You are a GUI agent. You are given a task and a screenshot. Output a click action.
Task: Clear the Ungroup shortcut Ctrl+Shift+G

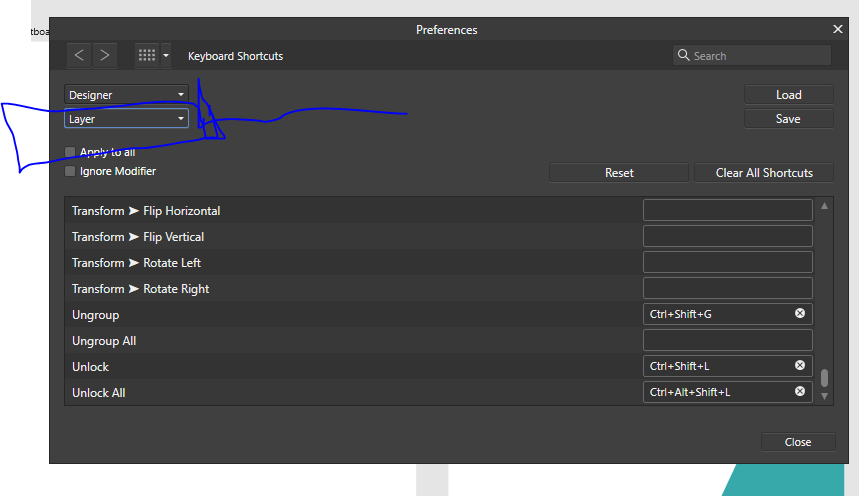[x=800, y=313]
